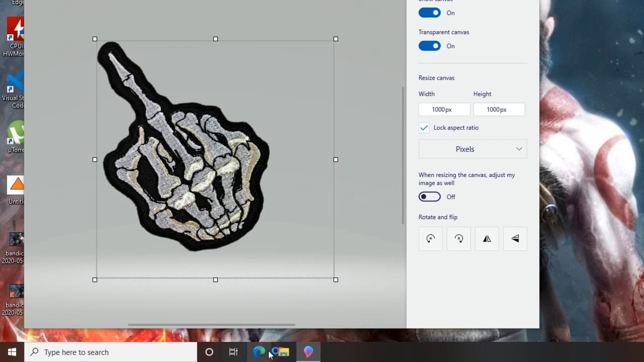
Task: Select the Untitled desktop icon
Action: (16, 190)
